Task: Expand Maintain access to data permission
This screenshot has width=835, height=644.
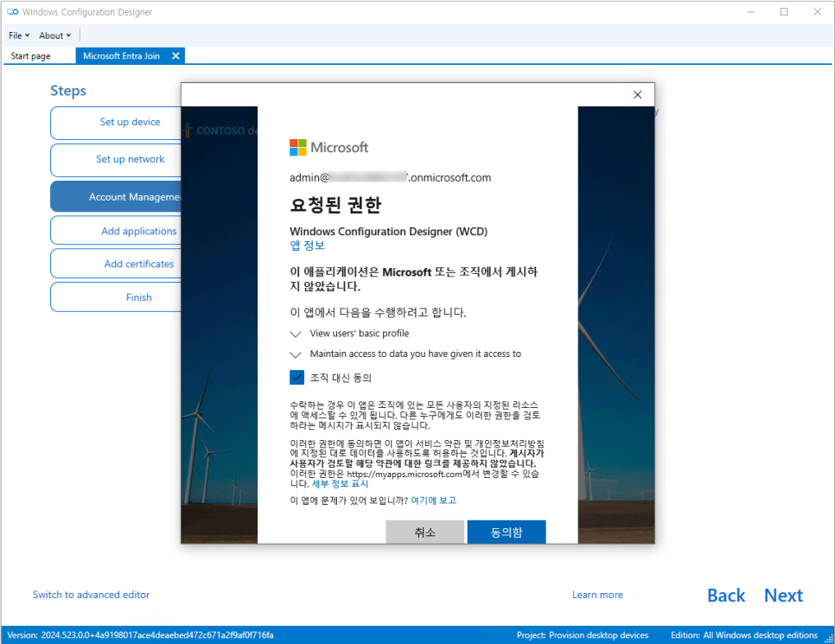Action: (296, 354)
